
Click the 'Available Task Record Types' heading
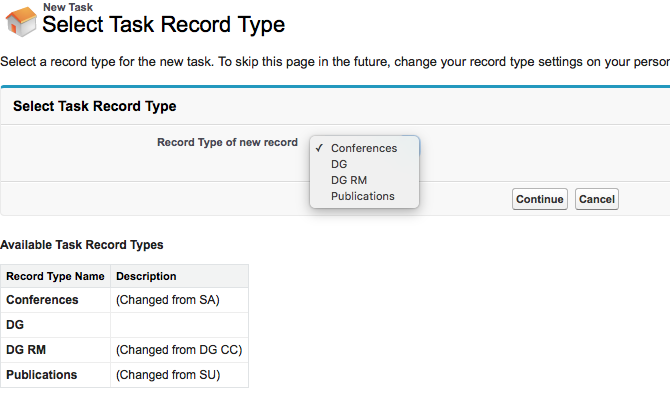[82, 244]
